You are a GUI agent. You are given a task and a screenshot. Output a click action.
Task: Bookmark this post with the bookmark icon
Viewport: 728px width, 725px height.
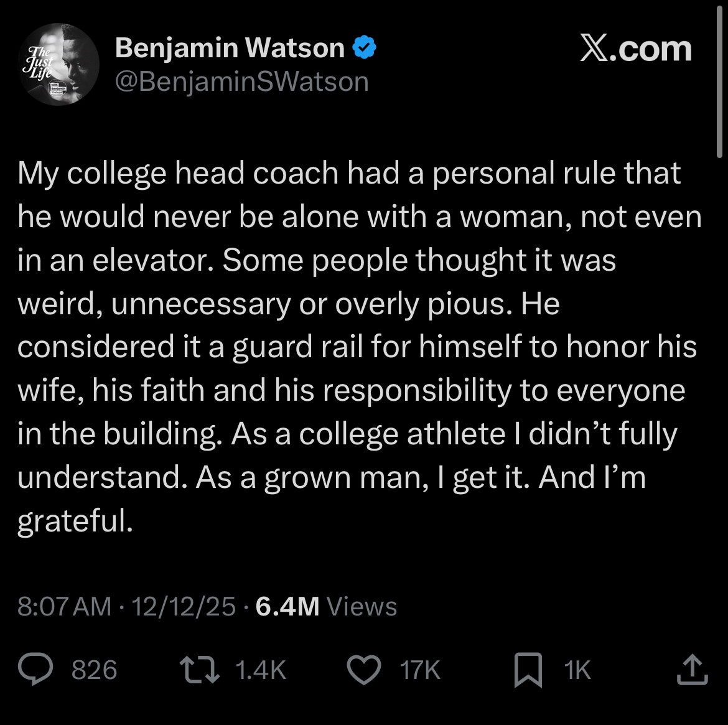(x=528, y=671)
